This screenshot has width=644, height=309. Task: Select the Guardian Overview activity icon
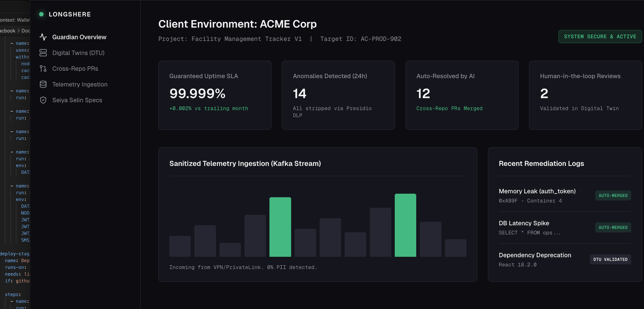43,37
